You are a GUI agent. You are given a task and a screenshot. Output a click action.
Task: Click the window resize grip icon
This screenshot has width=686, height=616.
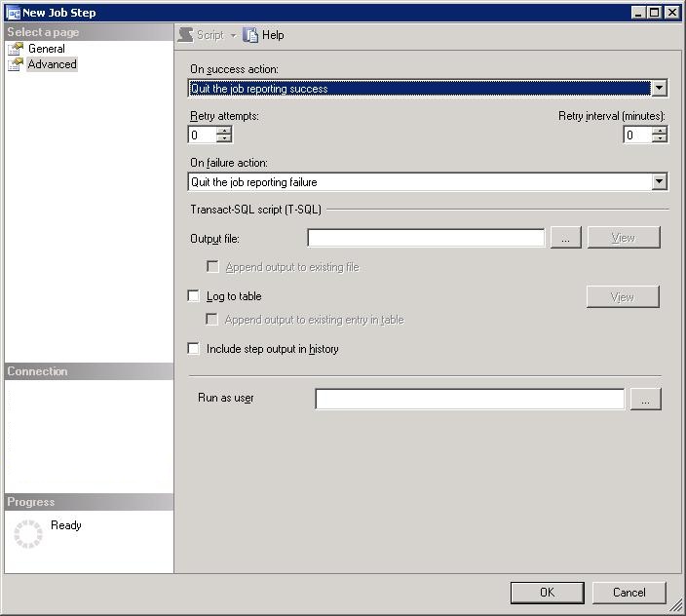[676, 605]
